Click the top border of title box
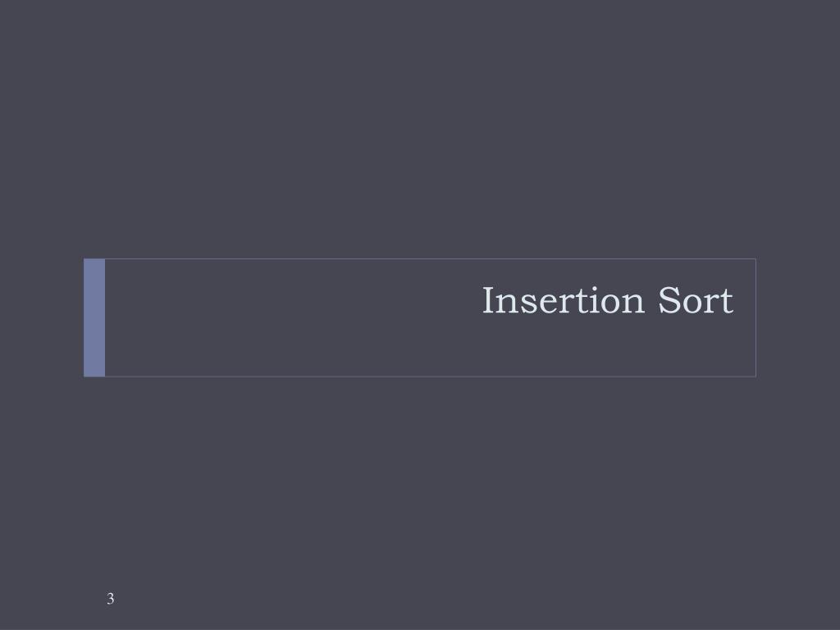The height and width of the screenshot is (630, 840). click(431, 258)
